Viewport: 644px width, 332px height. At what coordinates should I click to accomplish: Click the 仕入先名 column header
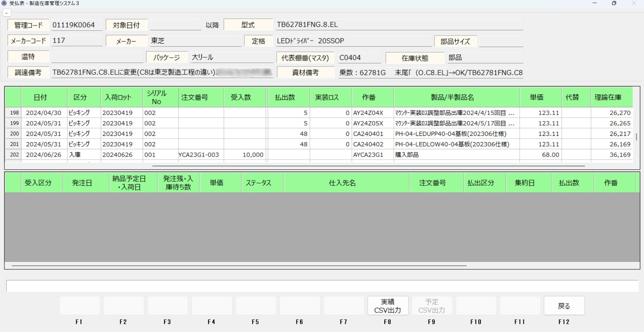click(342, 183)
